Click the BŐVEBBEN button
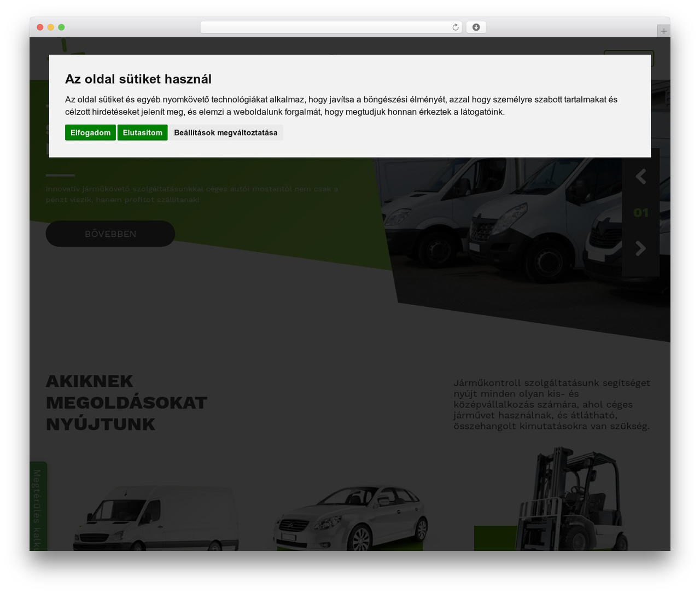The height and width of the screenshot is (593, 700). (x=110, y=234)
